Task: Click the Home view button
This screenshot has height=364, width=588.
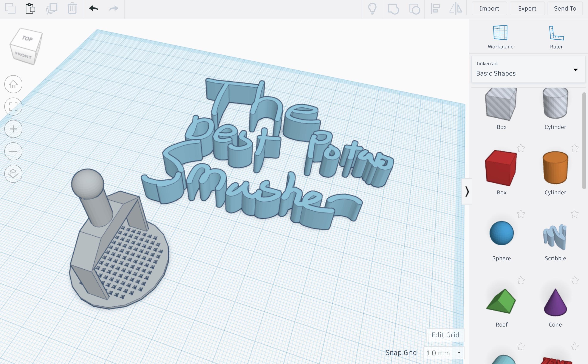Action: (13, 84)
